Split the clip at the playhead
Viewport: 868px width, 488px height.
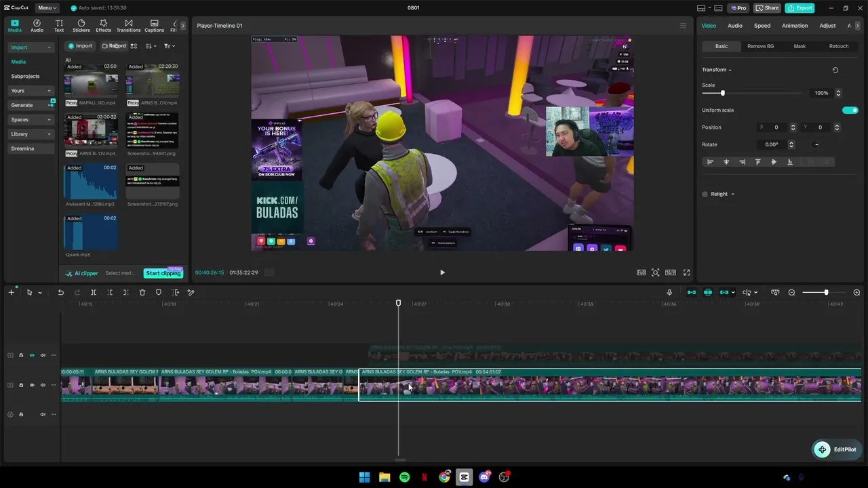click(94, 293)
